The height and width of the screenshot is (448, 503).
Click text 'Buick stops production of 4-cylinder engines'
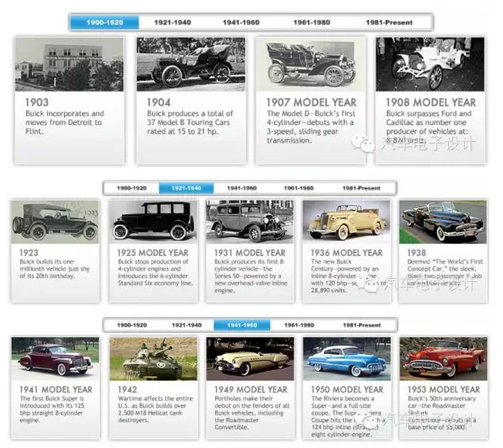(156, 273)
